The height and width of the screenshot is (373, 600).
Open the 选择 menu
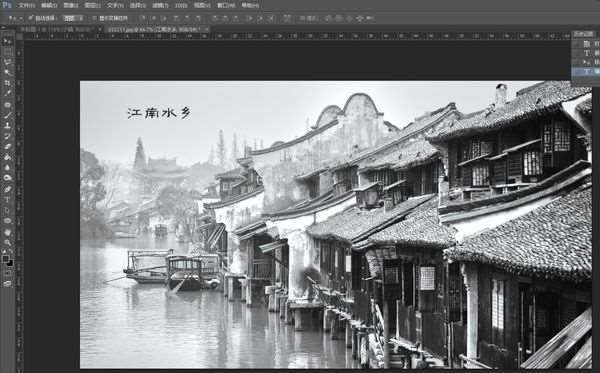137,5
